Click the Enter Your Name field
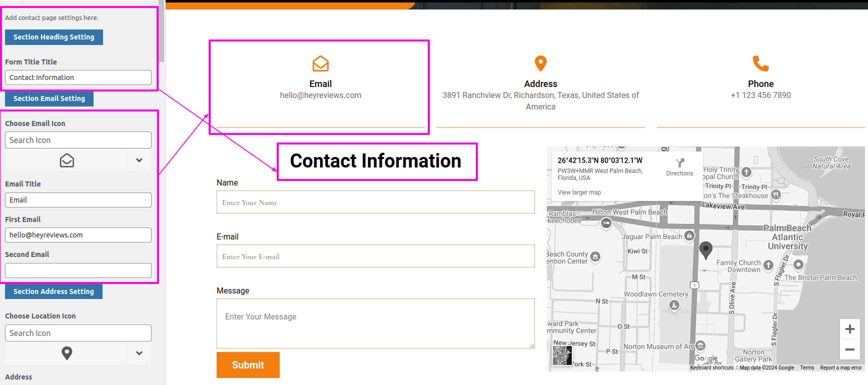868x385 pixels. pos(375,202)
